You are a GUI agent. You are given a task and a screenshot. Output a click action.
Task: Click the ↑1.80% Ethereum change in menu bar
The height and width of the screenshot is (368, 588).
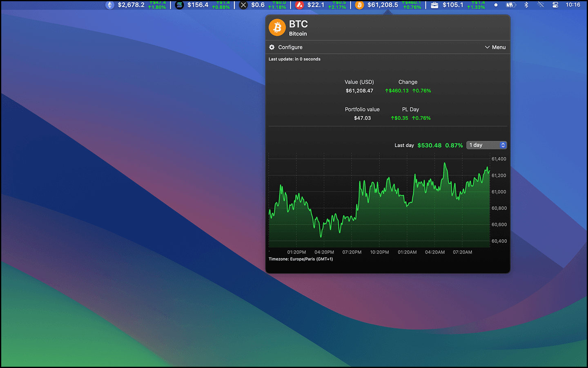click(157, 7)
